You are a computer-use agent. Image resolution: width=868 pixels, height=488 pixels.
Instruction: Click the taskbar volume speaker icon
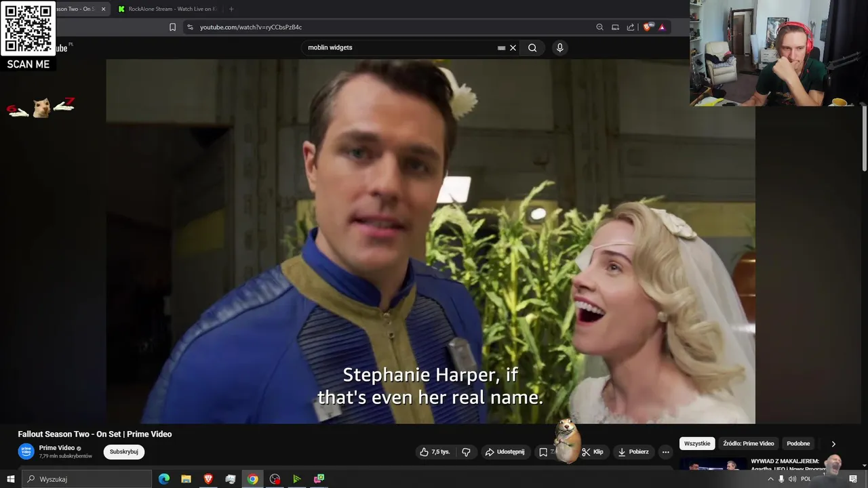pyautogui.click(x=792, y=479)
